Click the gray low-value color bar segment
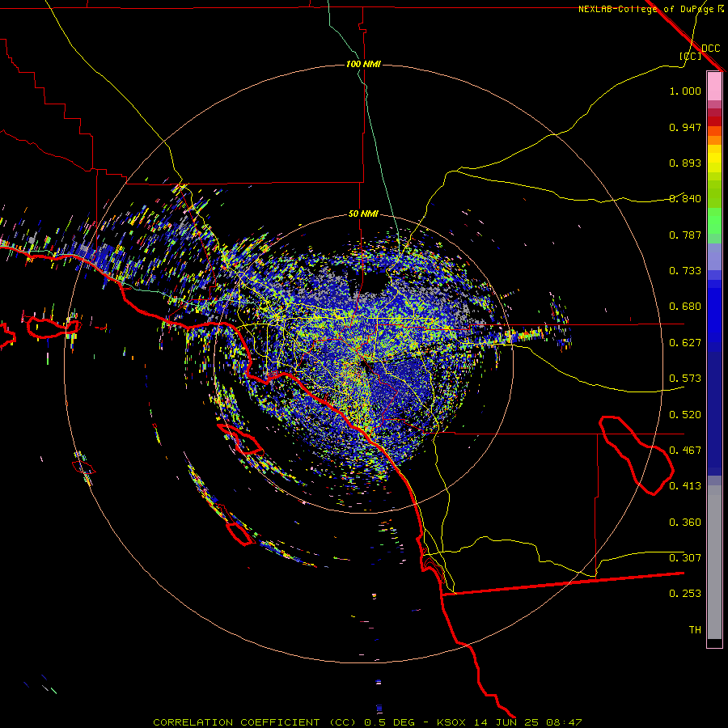This screenshot has height=728, width=728. (714, 562)
